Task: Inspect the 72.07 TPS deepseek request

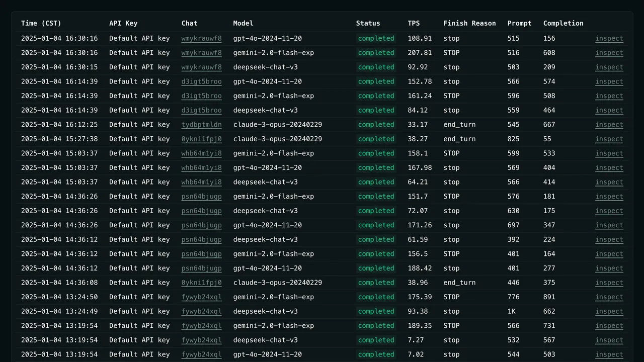Action: click(x=609, y=211)
